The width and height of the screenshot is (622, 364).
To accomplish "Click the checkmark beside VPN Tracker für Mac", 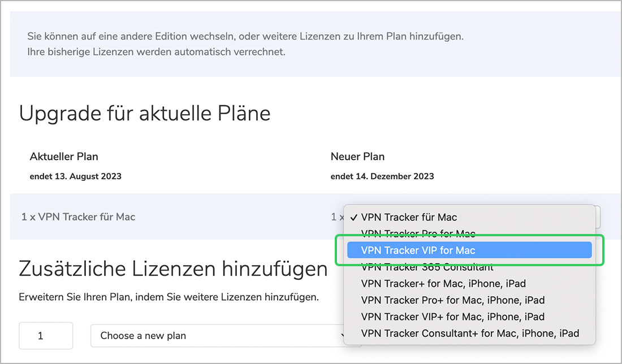I will (353, 217).
